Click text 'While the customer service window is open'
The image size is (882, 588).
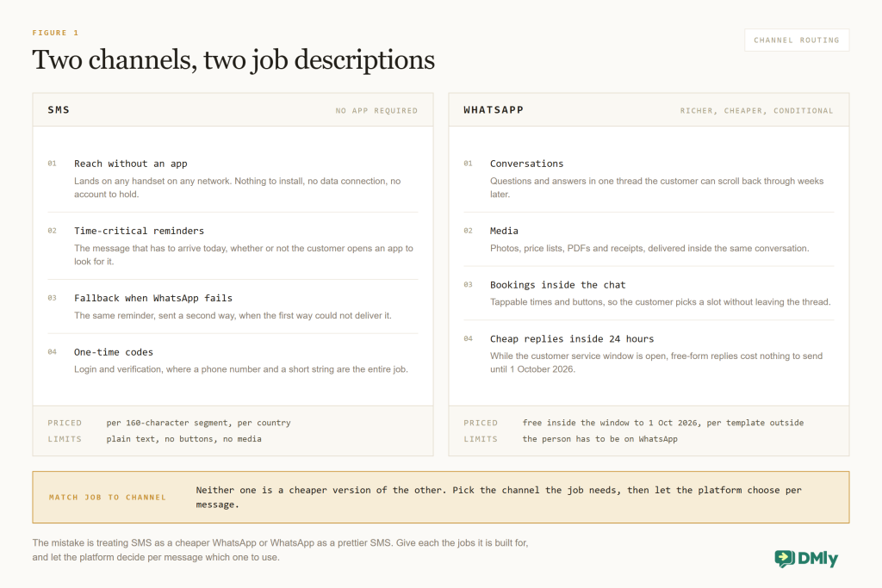coord(579,356)
